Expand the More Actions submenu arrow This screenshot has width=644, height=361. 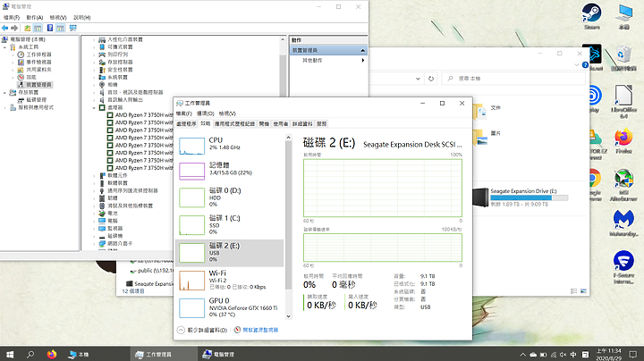click(x=362, y=60)
